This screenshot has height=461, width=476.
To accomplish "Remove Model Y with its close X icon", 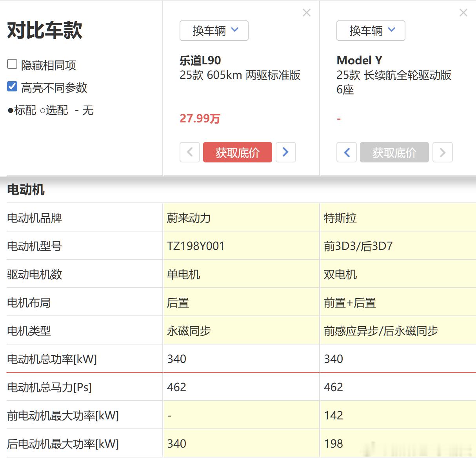I will click(x=463, y=13).
